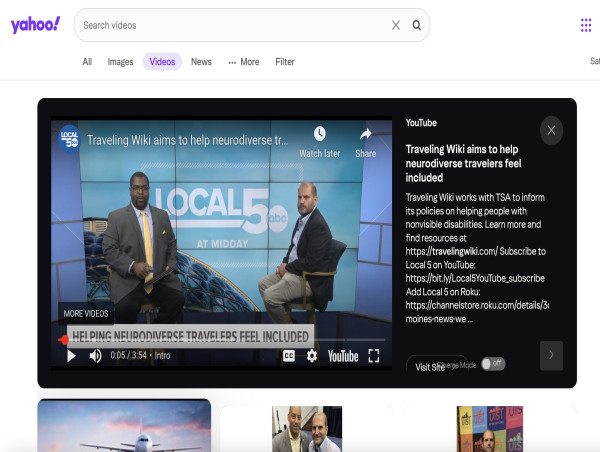Switch to the All tab
This screenshot has height=452, width=600.
pyautogui.click(x=87, y=62)
